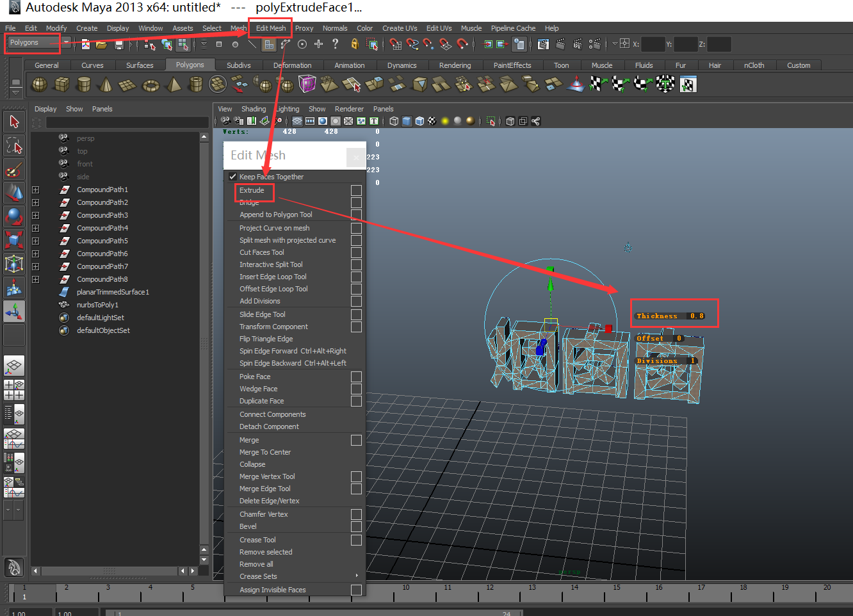The height and width of the screenshot is (616, 853).
Task: Create a polygon cylinder from shelf
Action: click(x=83, y=84)
